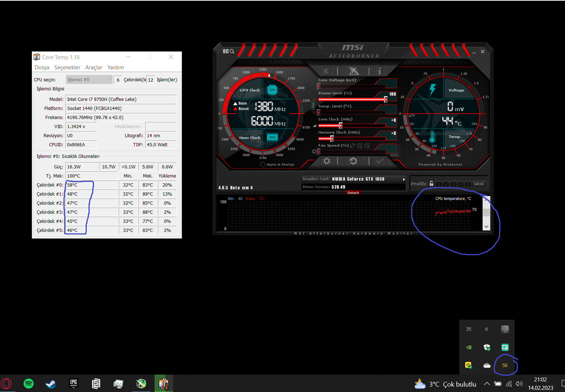The width and height of the screenshot is (565, 392).
Task: Click the Tj. Mak value 100°C
Action: tap(92, 176)
